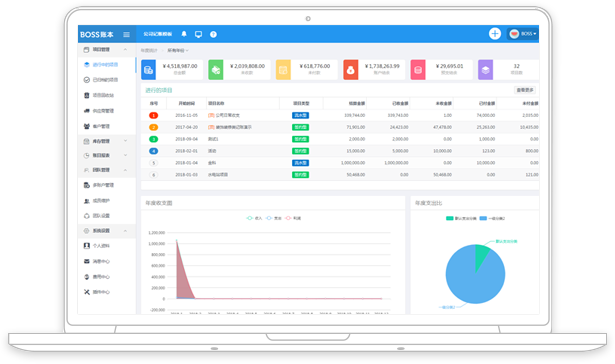Select the blue number 4 badge row

tap(153, 151)
